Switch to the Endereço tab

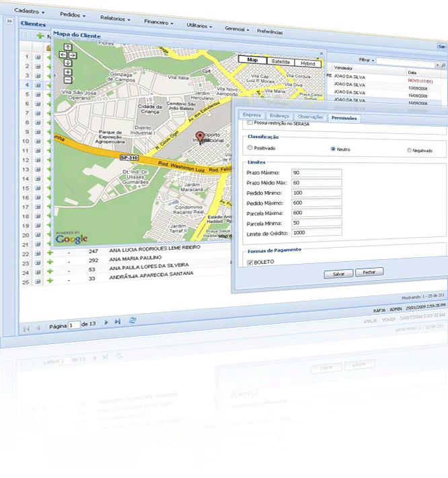(278, 116)
